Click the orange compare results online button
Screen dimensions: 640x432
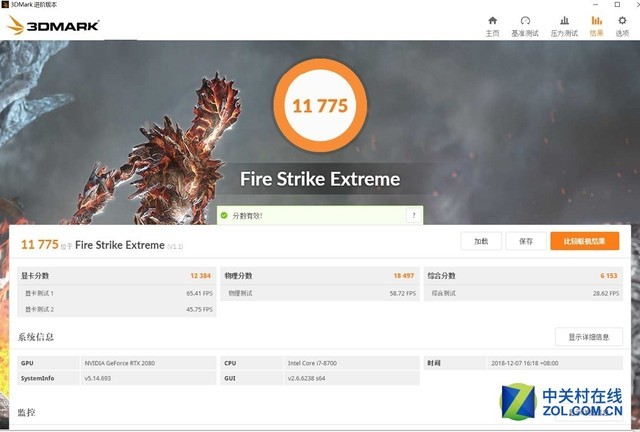click(584, 241)
